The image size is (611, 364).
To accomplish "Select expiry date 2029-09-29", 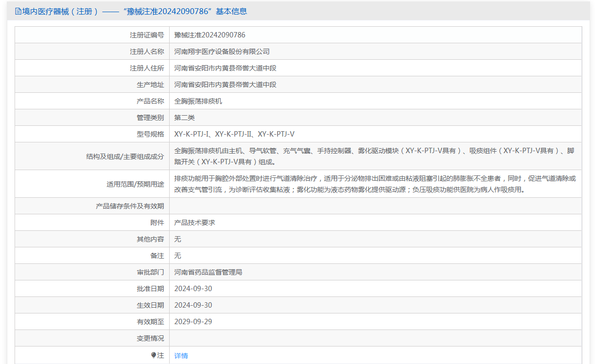I will pos(193,322).
